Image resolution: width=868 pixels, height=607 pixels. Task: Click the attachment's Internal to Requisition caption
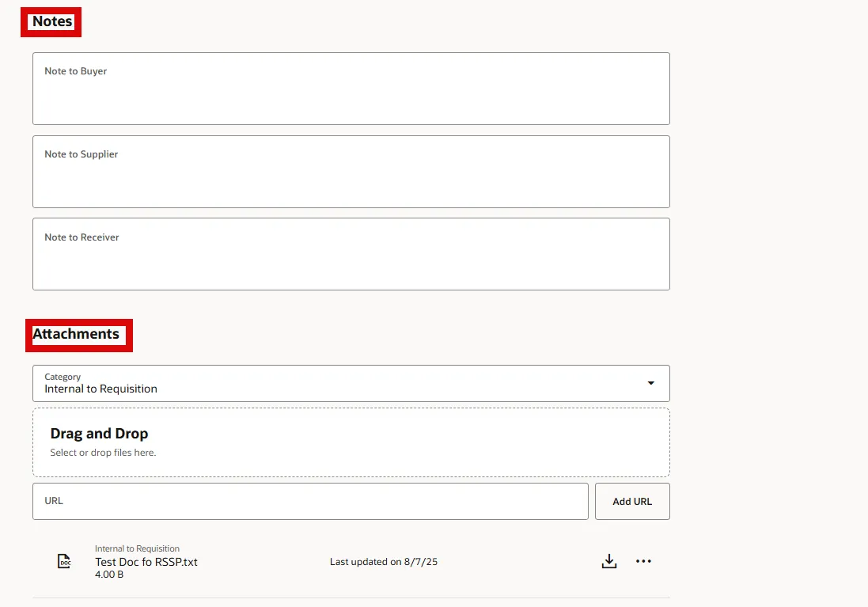[137, 548]
